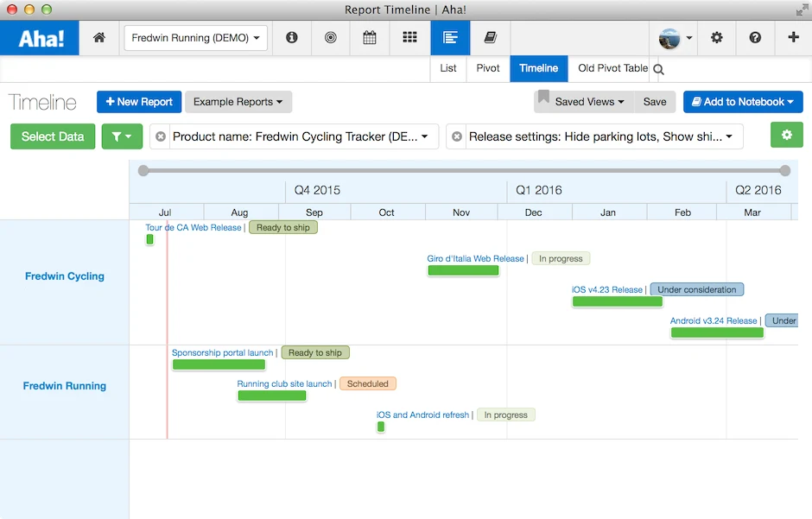Image resolution: width=812 pixels, height=519 pixels.
Task: Click Ready to ship badge for Tour de CA
Action: click(x=282, y=228)
